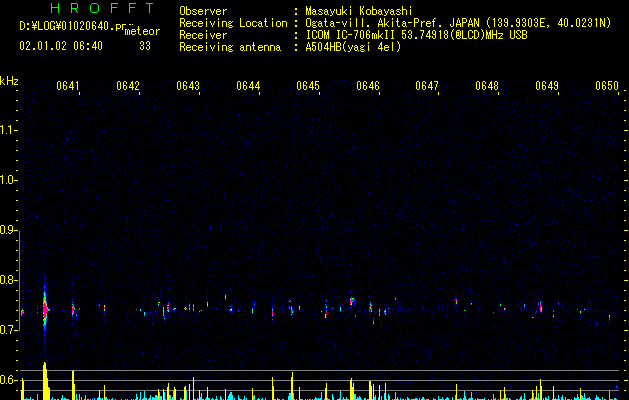This screenshot has height=400, width=629.
Task: Click the 0646 time marker
Action: pyautogui.click(x=367, y=86)
